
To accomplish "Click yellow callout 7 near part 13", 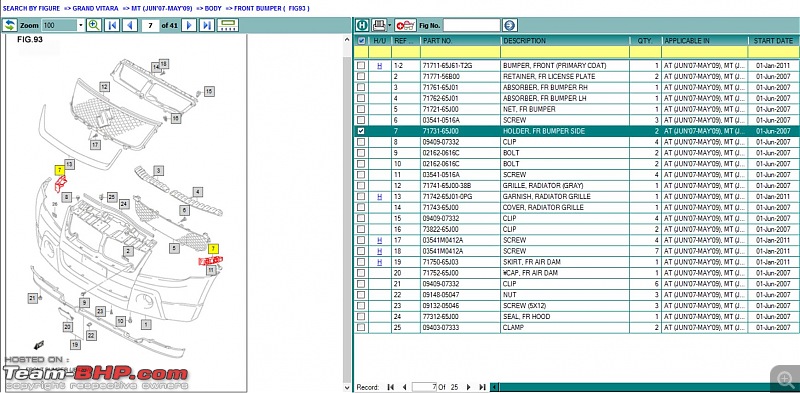I will [60, 170].
